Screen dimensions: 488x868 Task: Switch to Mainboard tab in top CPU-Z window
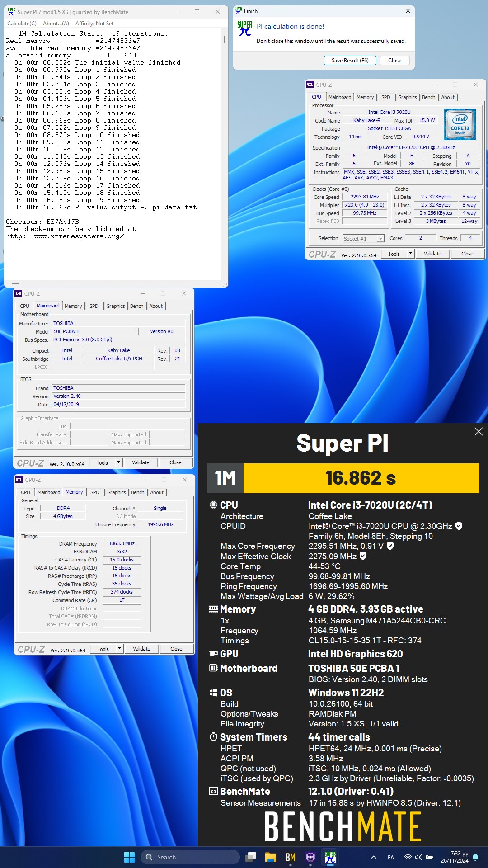[340, 97]
